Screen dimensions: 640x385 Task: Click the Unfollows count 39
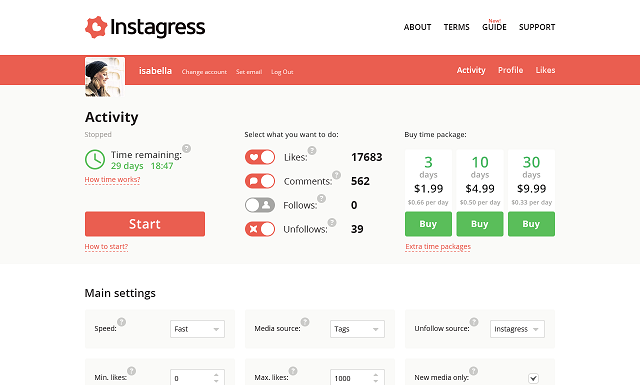(x=357, y=229)
